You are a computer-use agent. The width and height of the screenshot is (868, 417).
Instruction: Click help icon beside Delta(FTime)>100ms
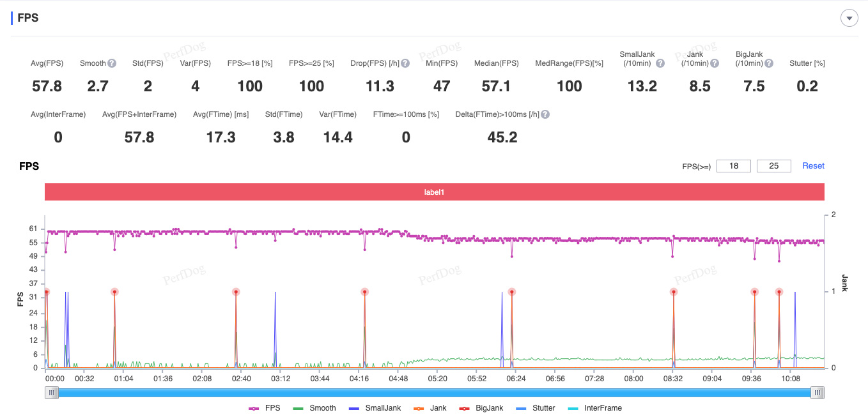(545, 114)
